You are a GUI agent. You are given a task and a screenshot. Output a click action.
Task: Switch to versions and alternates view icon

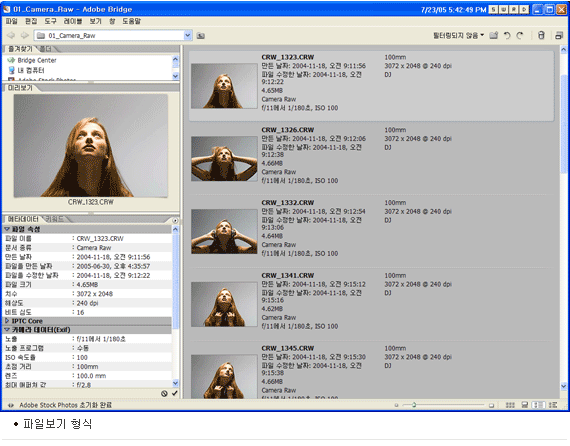click(x=553, y=405)
